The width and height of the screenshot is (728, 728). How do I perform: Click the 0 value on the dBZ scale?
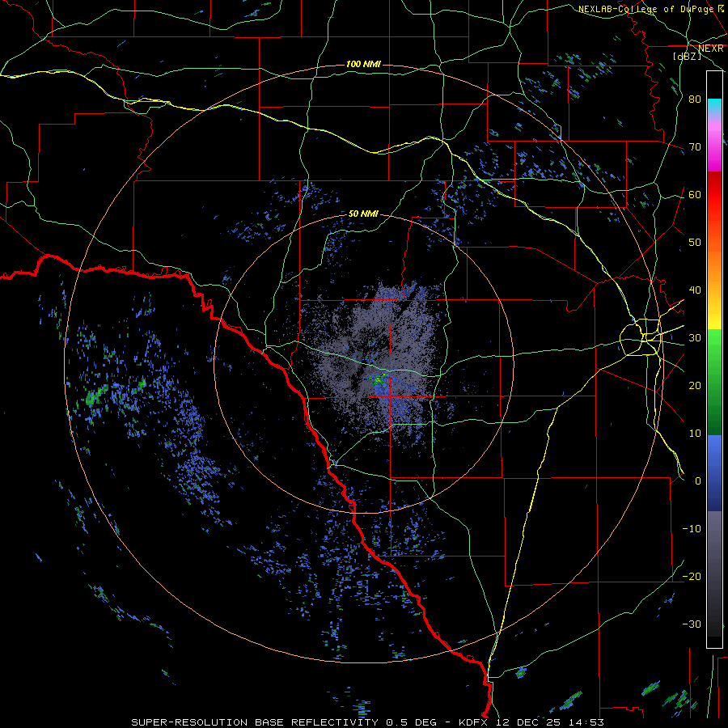tap(698, 481)
